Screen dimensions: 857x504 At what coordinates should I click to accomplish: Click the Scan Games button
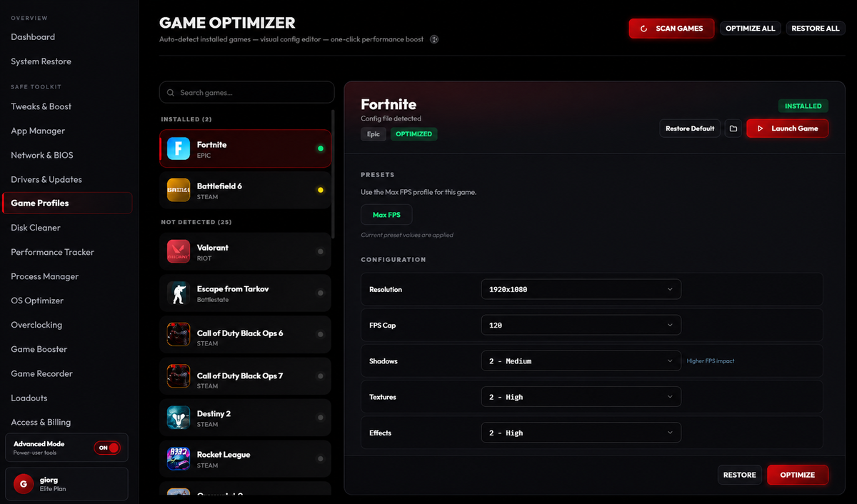[x=671, y=29]
